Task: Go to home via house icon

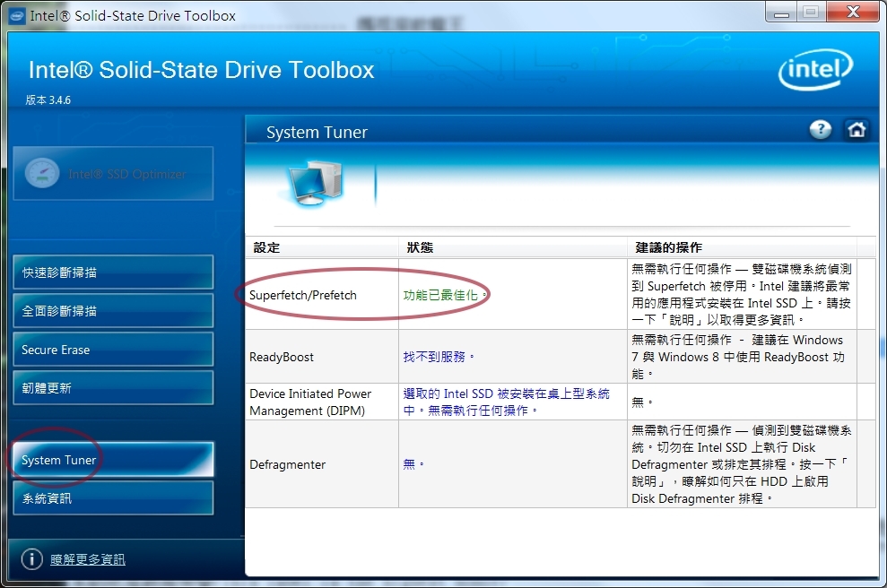Action: (x=857, y=129)
